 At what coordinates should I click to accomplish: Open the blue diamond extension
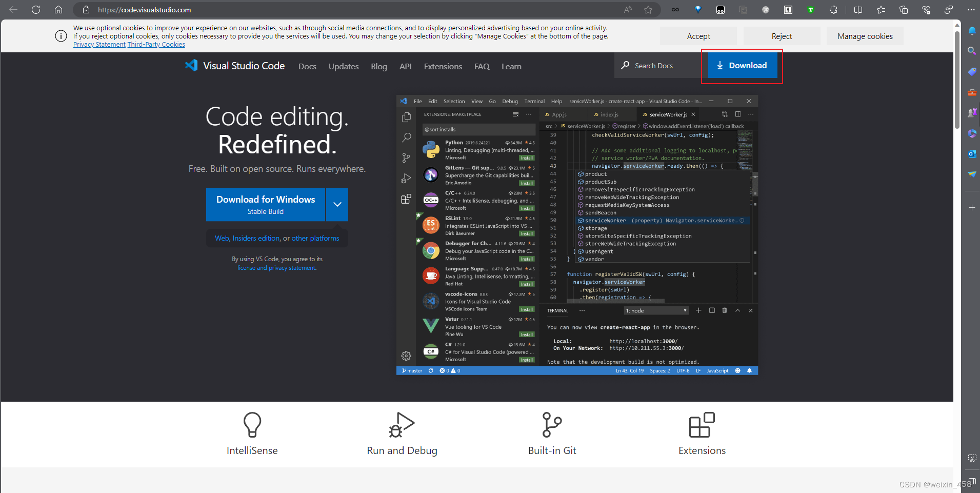point(698,10)
